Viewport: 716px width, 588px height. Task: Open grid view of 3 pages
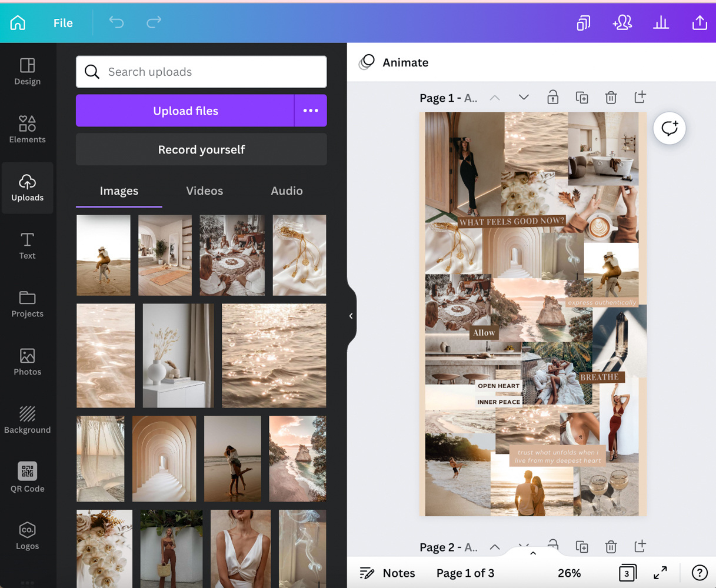627,573
